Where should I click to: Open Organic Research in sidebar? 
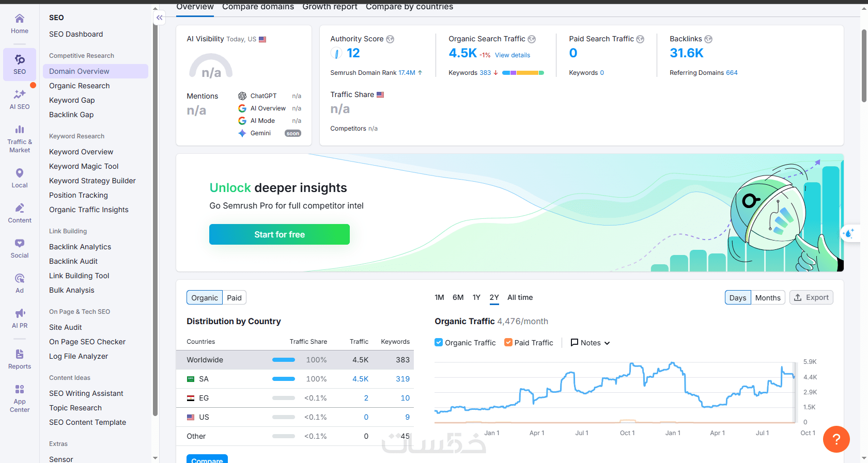pos(80,86)
